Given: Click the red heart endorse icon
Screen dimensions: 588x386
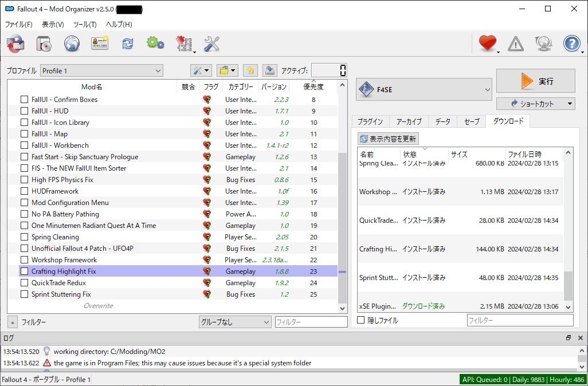Looking at the screenshot, I should click(487, 44).
